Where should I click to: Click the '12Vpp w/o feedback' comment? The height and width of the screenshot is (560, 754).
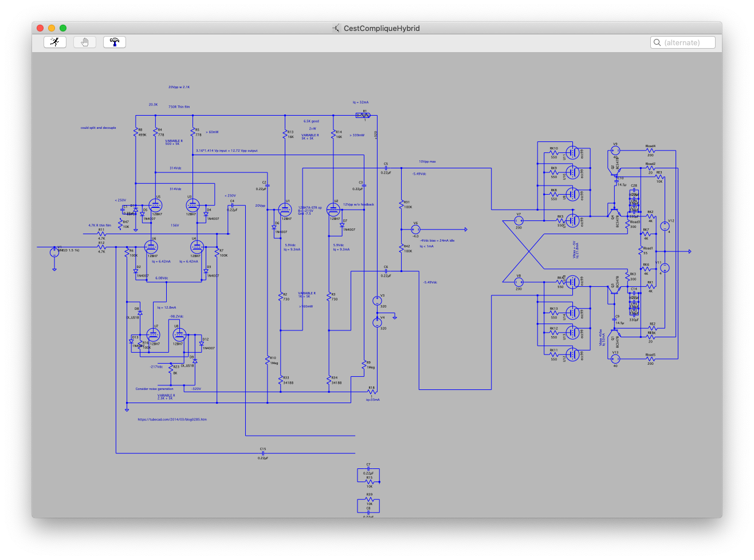359,204
